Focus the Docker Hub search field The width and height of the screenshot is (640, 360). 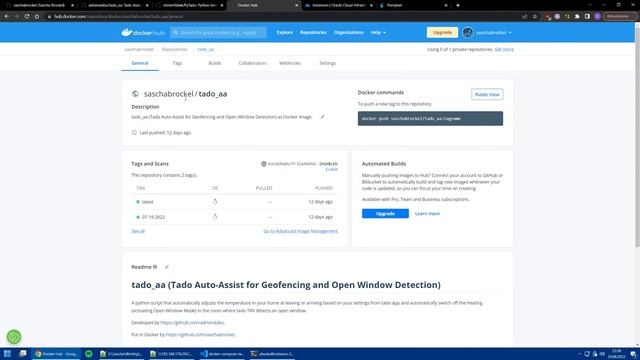[218, 32]
